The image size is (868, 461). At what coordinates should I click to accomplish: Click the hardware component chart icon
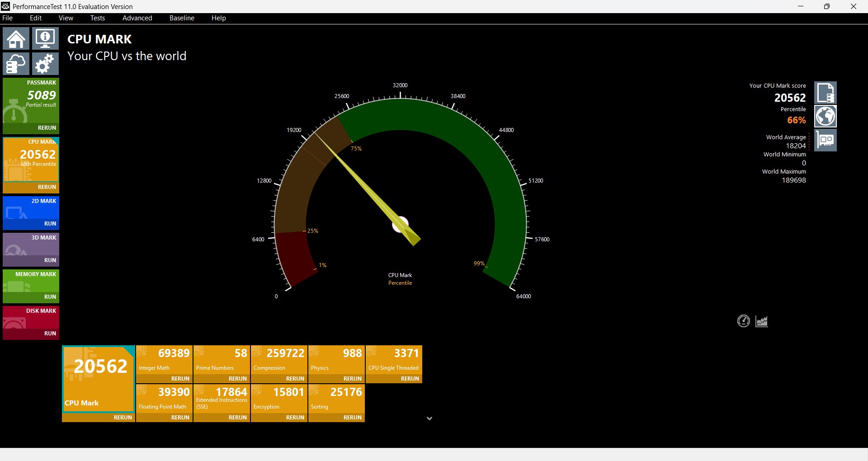[826, 140]
